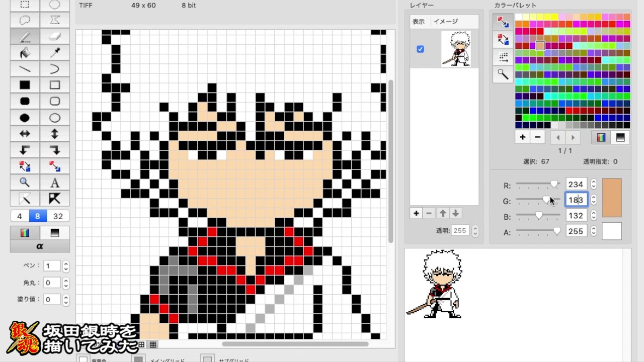Screen dimensions: 644x362
Task: Toggle the alpha channel button
Action: point(40,246)
